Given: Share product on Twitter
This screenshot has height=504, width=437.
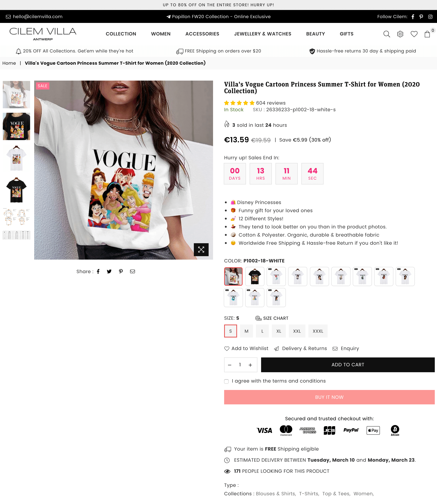Looking at the screenshot, I should (109, 271).
